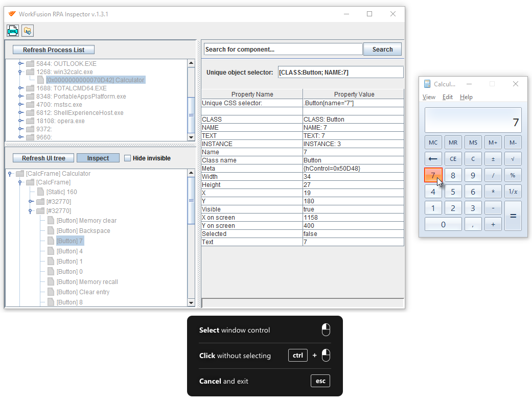Viewport: 532px width, 402px height.
Task: Click the Calculator backspace arrow key
Action: pos(433,159)
